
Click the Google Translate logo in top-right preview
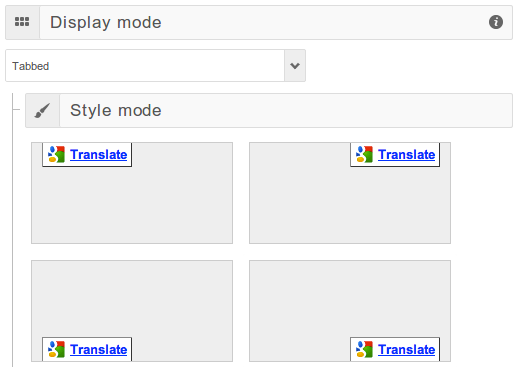pyautogui.click(x=364, y=154)
